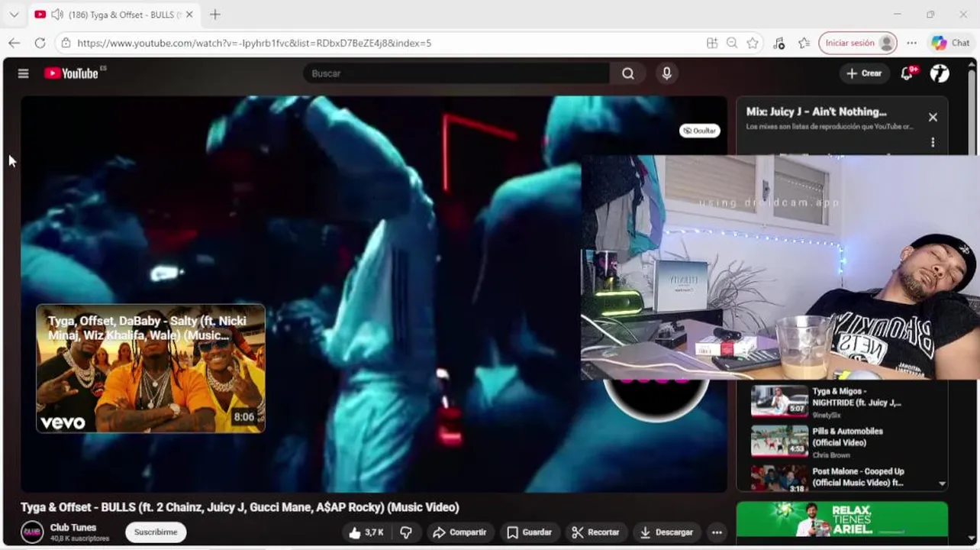Save the video with Guardar
The width and height of the screenshot is (980, 550).
[x=530, y=532]
